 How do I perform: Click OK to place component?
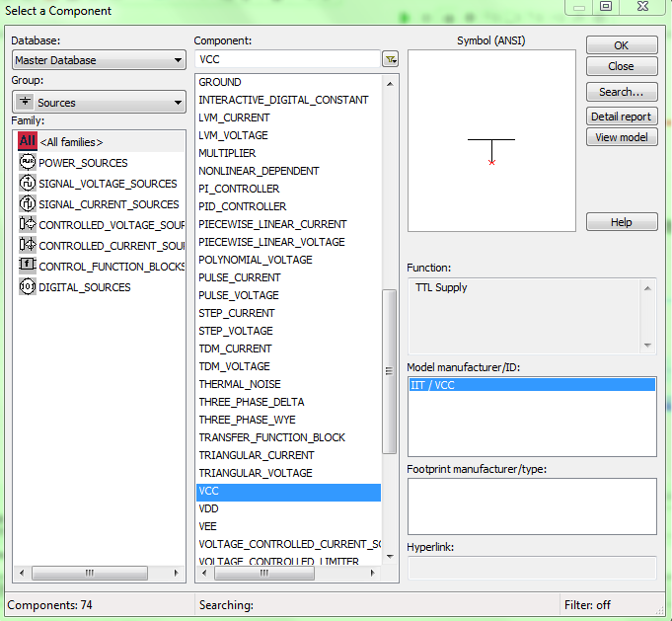pos(622,45)
